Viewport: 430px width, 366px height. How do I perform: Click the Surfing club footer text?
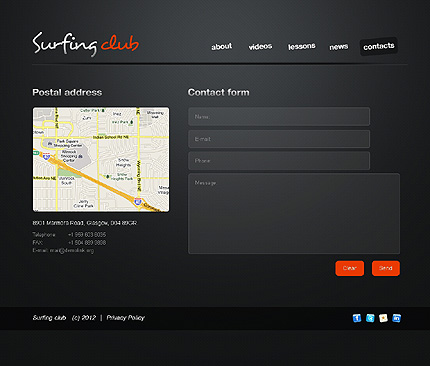pyautogui.click(x=49, y=318)
